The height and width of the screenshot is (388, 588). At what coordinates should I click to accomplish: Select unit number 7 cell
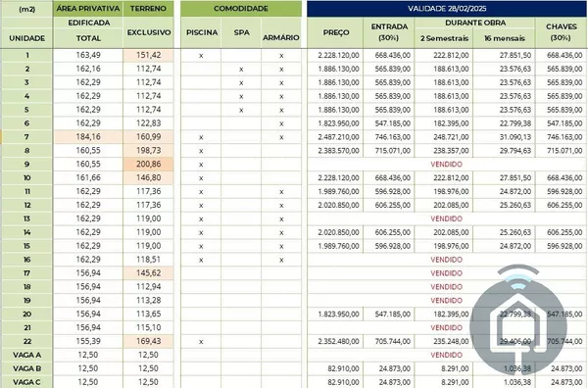26,137
